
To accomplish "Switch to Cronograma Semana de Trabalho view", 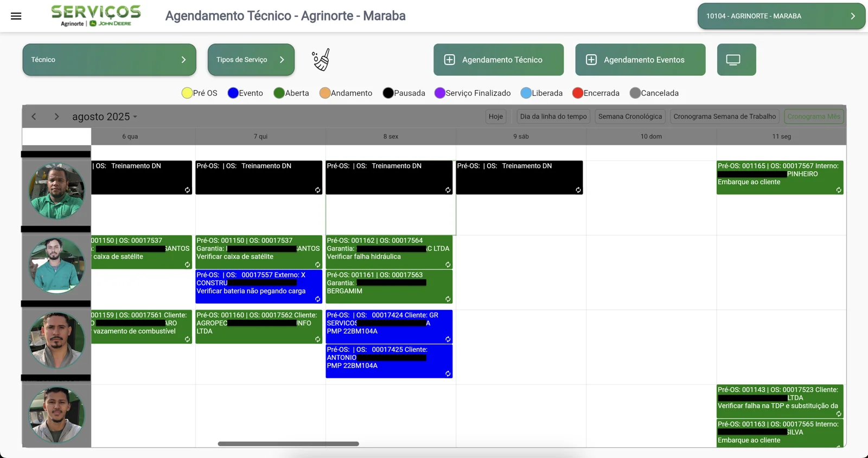I will click(725, 117).
